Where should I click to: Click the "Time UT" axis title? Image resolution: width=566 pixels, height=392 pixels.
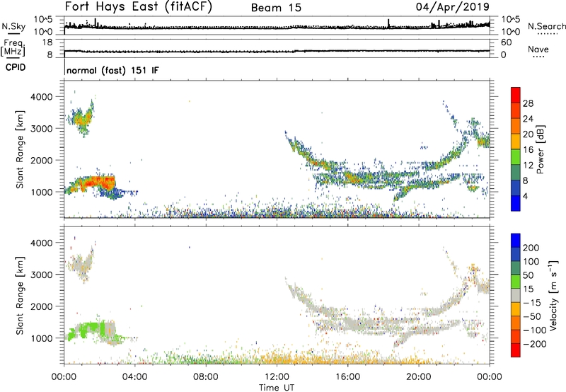point(277,387)
